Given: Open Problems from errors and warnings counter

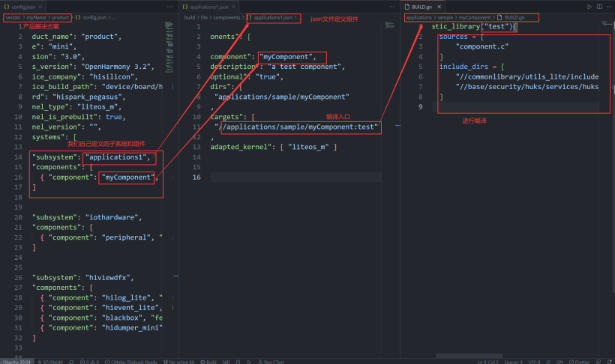Looking at the screenshot, I should [x=89, y=362].
